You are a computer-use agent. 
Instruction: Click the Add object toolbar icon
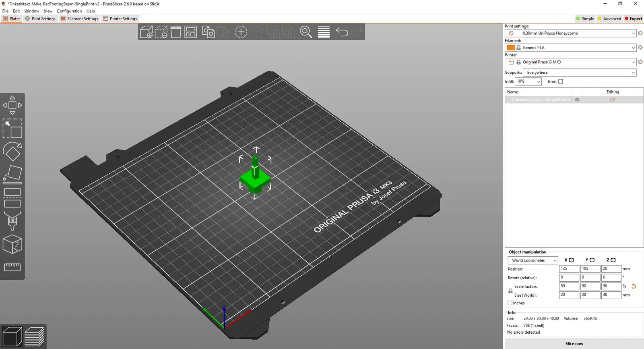tap(147, 32)
